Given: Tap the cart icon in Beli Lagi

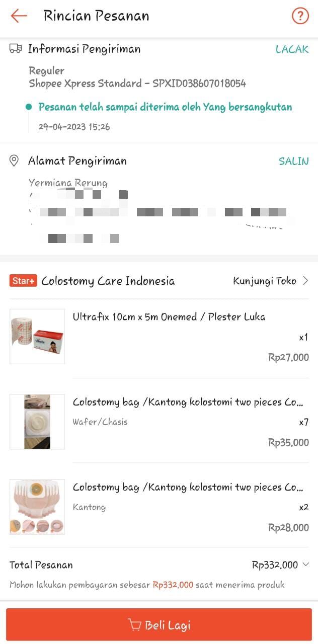Looking at the screenshot, I should [x=134, y=625].
